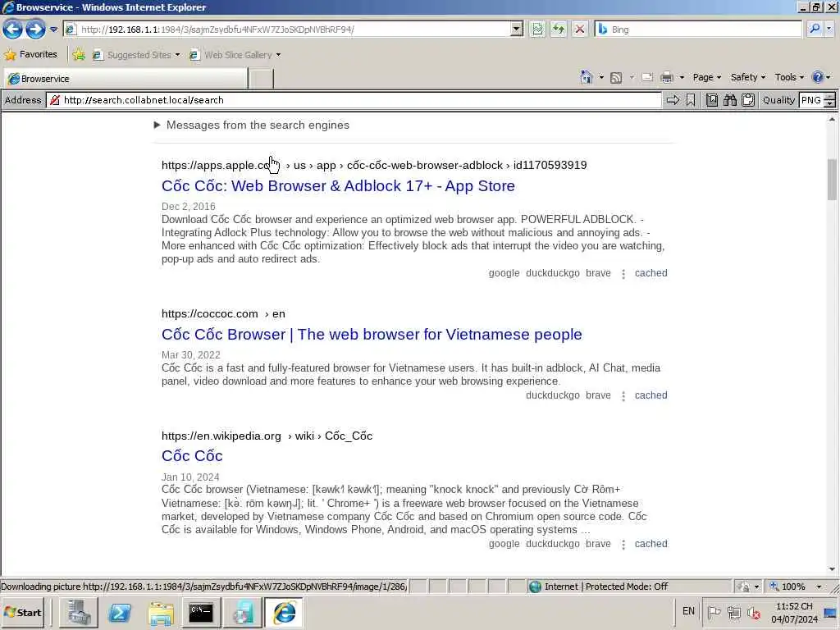Viewport: 840px width, 630px height.
Task: Open Windows Explorer folder taskbar icon
Action: tap(161, 612)
